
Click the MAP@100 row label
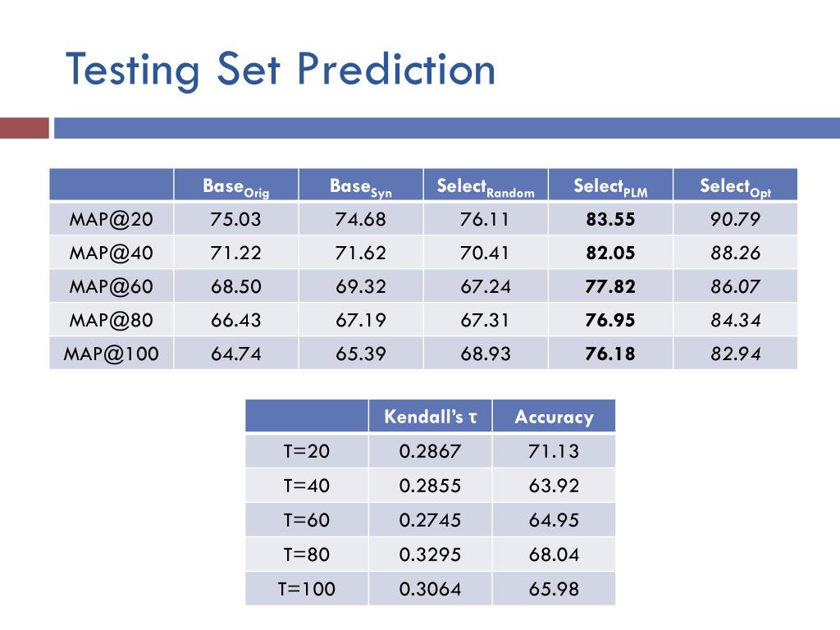point(112,354)
